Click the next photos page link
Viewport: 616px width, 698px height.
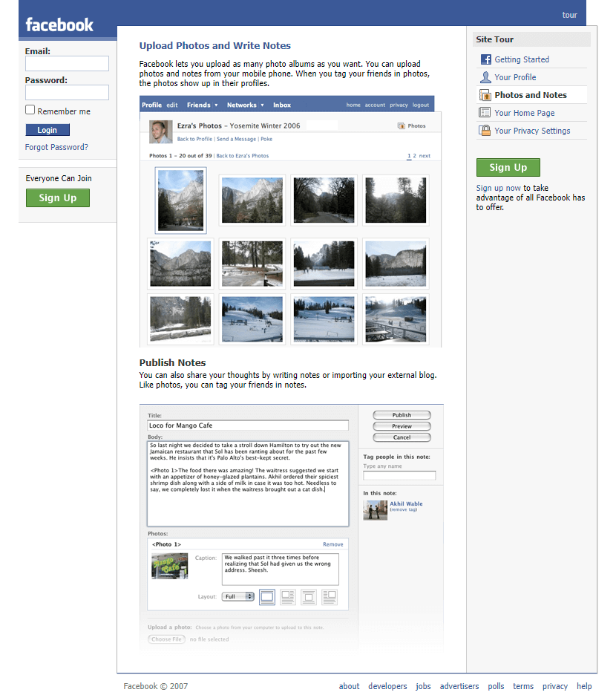425,156
